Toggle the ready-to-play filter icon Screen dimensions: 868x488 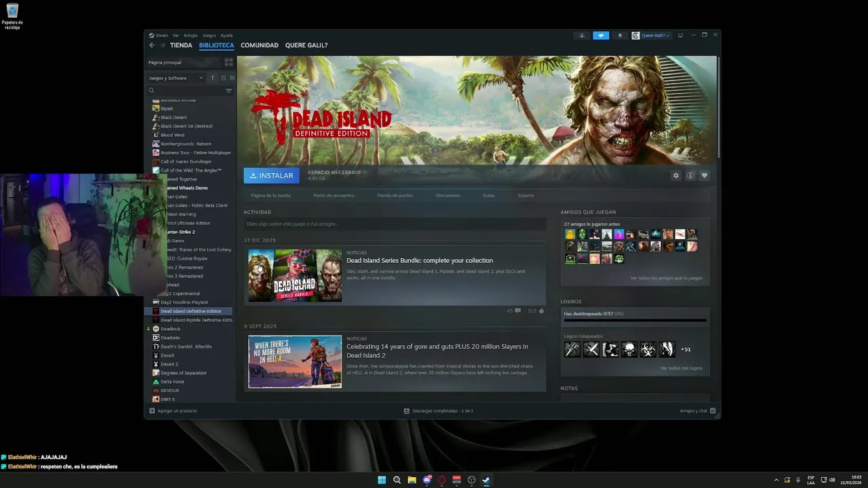click(x=232, y=78)
